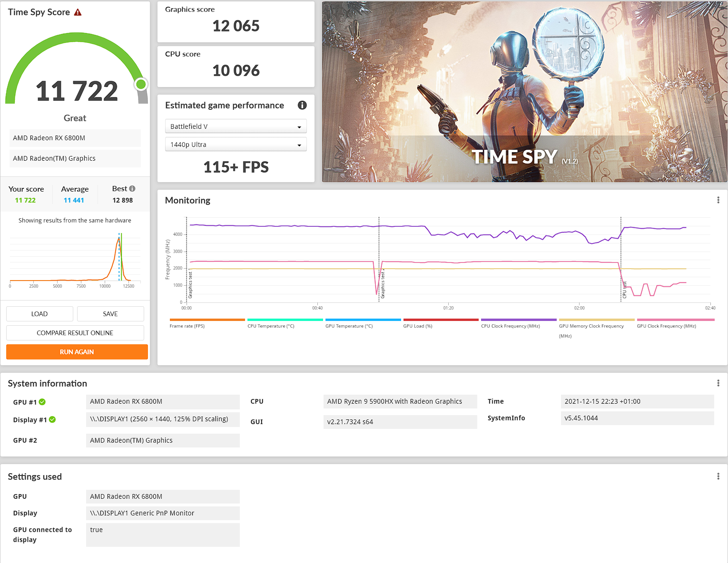Image resolution: width=728 pixels, height=563 pixels.
Task: Click the AMD Ryzen 9 5900HX CPU field
Action: point(400,401)
